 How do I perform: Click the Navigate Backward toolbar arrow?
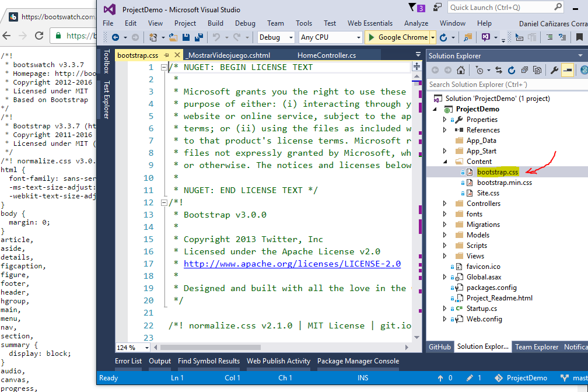pos(116,37)
